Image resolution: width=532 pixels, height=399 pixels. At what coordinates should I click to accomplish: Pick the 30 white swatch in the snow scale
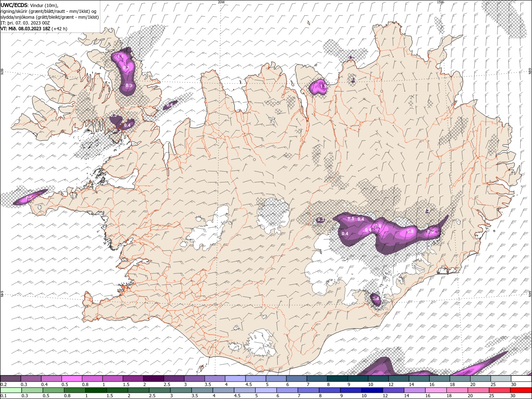click(521, 378)
